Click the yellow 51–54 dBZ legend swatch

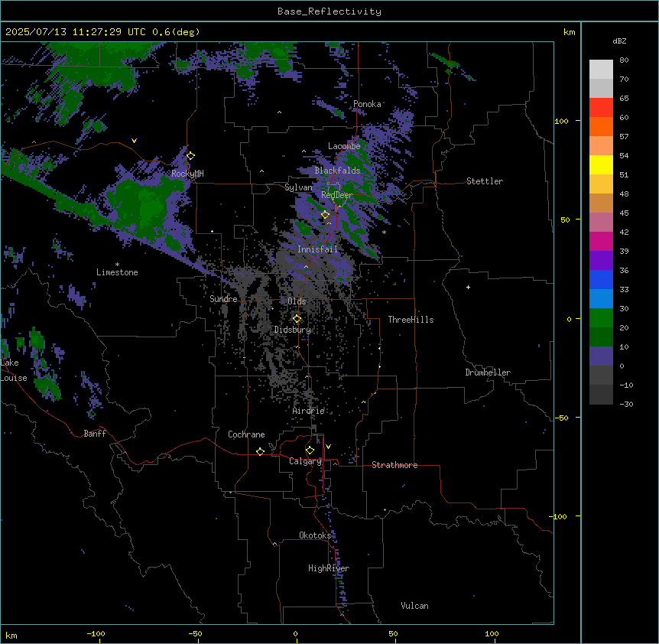tap(601, 164)
